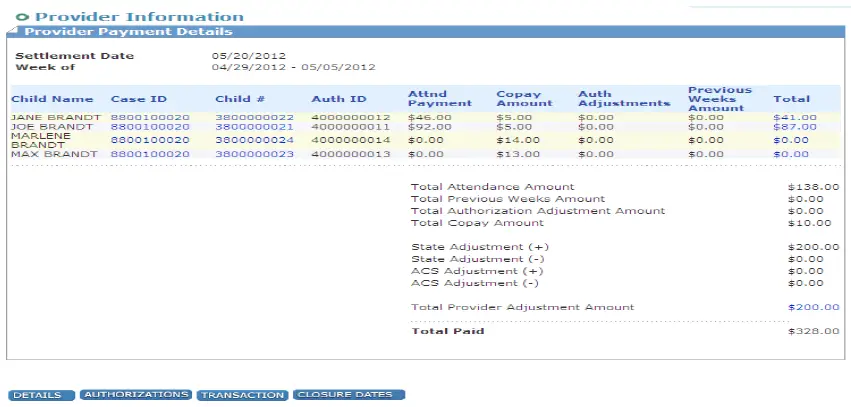851x407 pixels.
Task: Open Case ID link for Max Brandt
Action: click(x=150, y=154)
